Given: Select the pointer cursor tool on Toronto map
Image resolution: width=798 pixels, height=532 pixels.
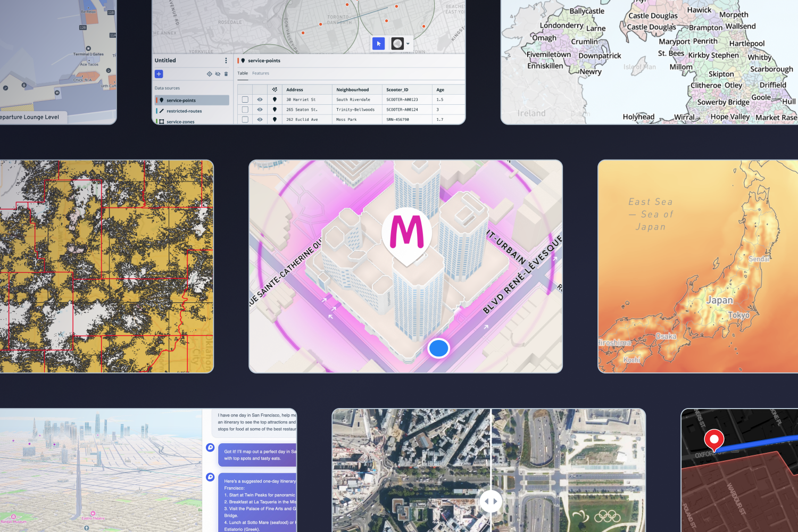Looking at the screenshot, I should [378, 44].
